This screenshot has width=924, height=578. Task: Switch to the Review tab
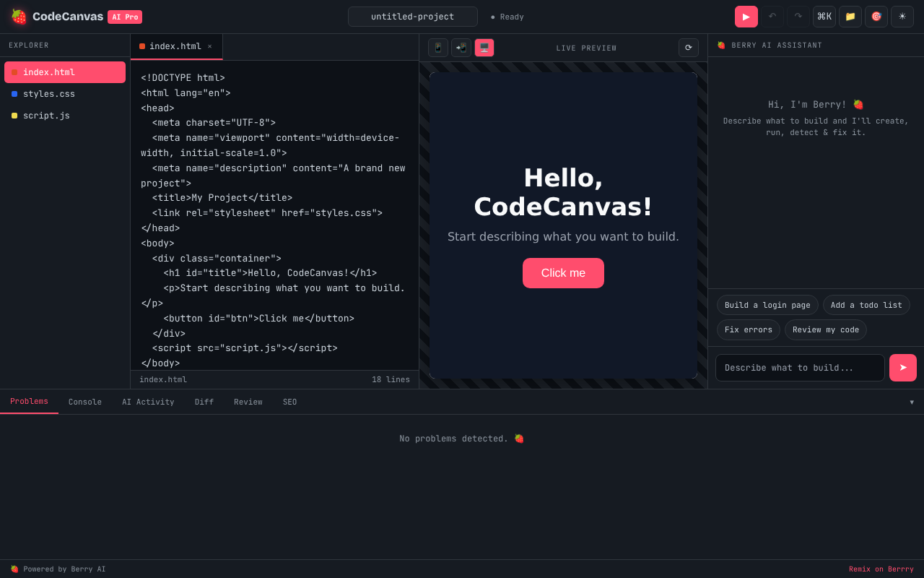[x=248, y=402]
